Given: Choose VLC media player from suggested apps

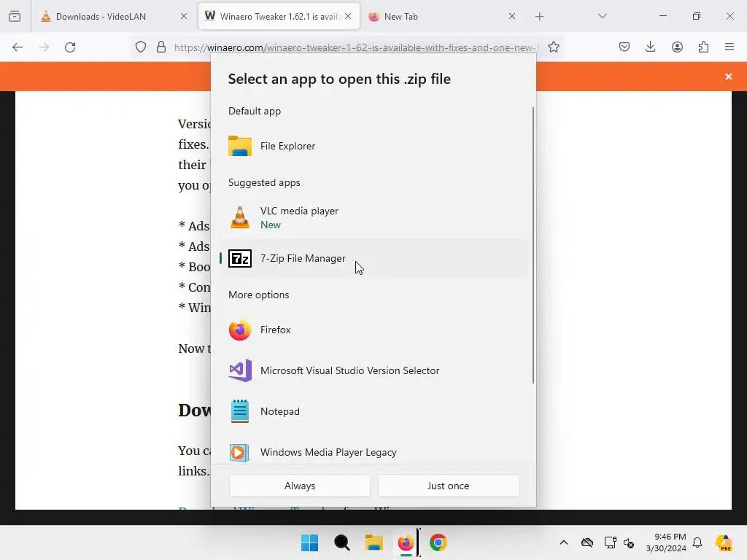Looking at the screenshot, I should tap(374, 217).
